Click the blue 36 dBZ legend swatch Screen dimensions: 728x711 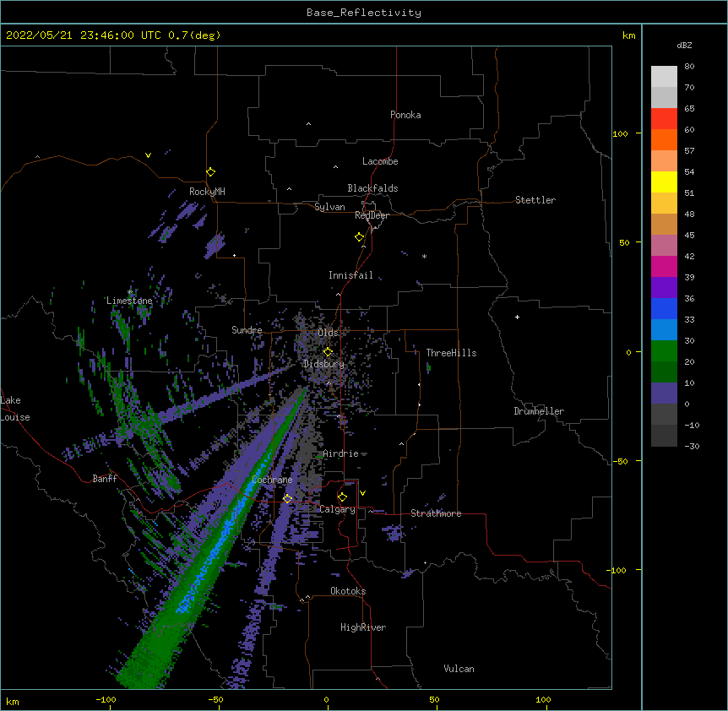pyautogui.click(x=664, y=308)
